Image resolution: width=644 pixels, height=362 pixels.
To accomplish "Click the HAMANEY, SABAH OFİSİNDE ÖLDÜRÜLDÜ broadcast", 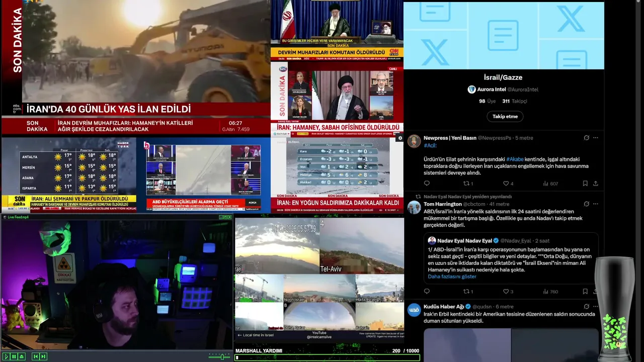I will pyautogui.click(x=337, y=99).
